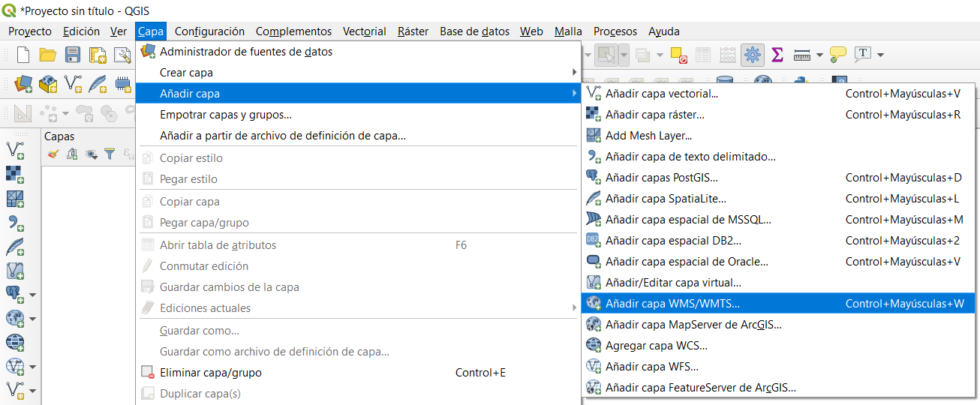Open the Vectorial menu
Screen dimensions: 980x405
point(364,31)
